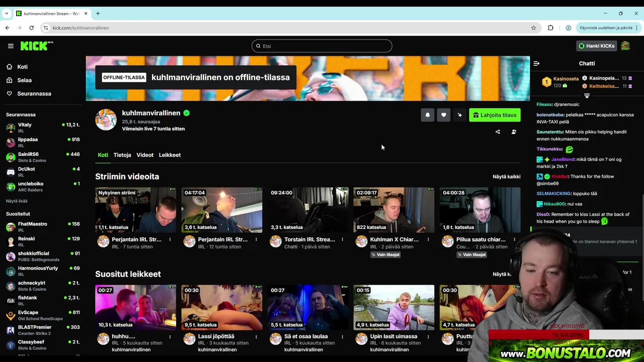Bookmark this page with the star icon
644x362 pixels.
coord(533,28)
